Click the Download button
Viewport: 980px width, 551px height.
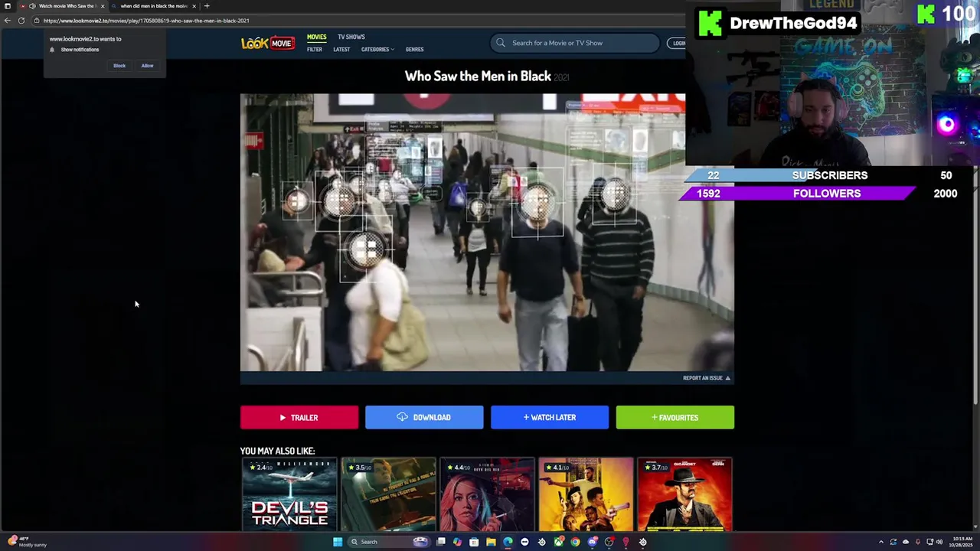(424, 418)
